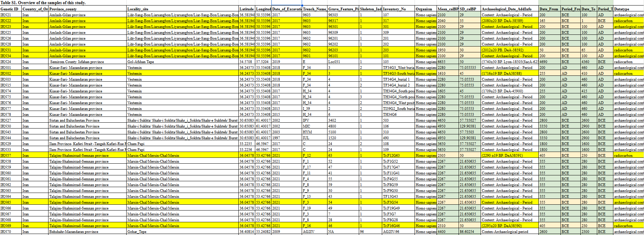The height and width of the screenshot is (235, 644).
Task: Select 'Cham Papi' in the IRN29 row
Action: click(x=182, y=144)
